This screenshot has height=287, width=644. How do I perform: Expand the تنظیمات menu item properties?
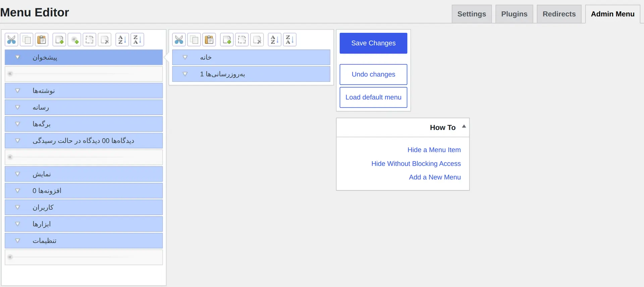coord(17,241)
